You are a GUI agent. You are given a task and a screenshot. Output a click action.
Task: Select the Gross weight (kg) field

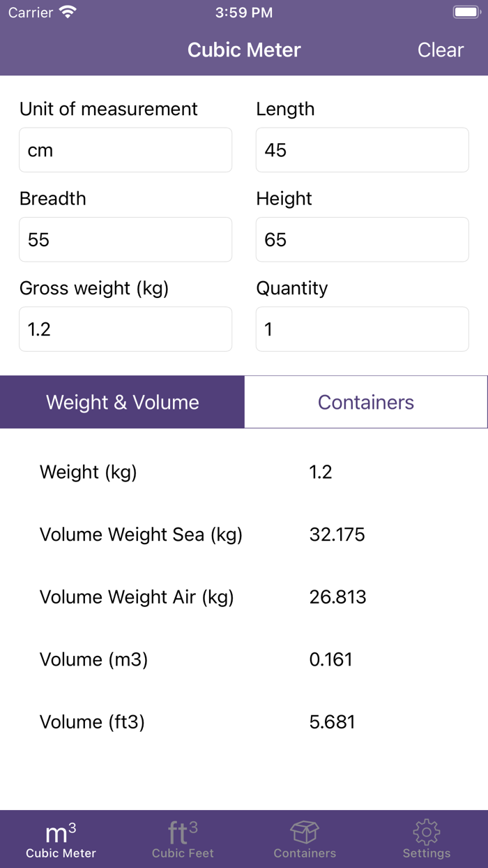(125, 329)
